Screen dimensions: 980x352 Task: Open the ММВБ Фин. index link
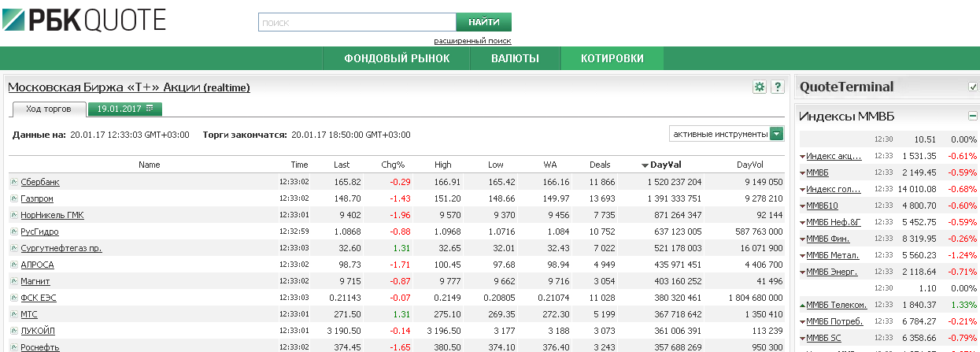[x=828, y=239]
